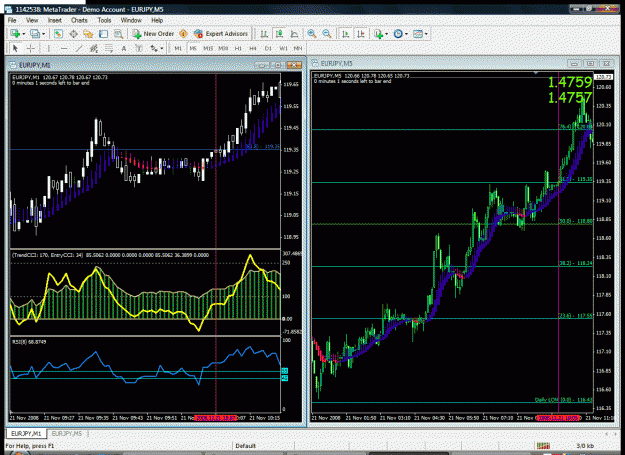The height and width of the screenshot is (455, 625).
Task: Toggle Auto Scroll on the chart
Action: [346, 34]
